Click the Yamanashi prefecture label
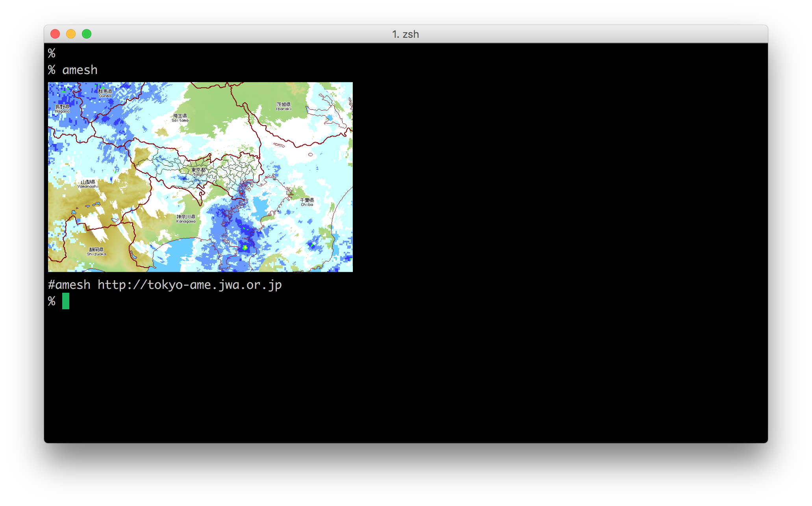 (x=88, y=184)
